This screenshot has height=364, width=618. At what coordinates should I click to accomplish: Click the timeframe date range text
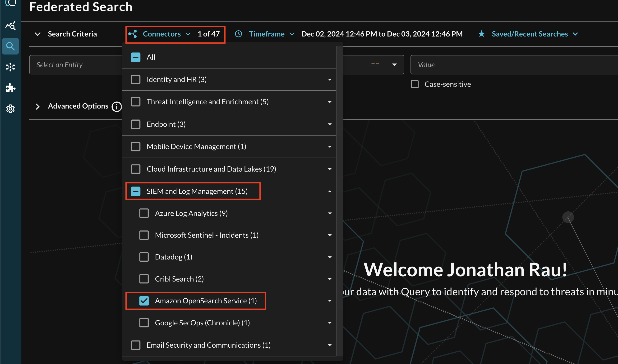(382, 34)
